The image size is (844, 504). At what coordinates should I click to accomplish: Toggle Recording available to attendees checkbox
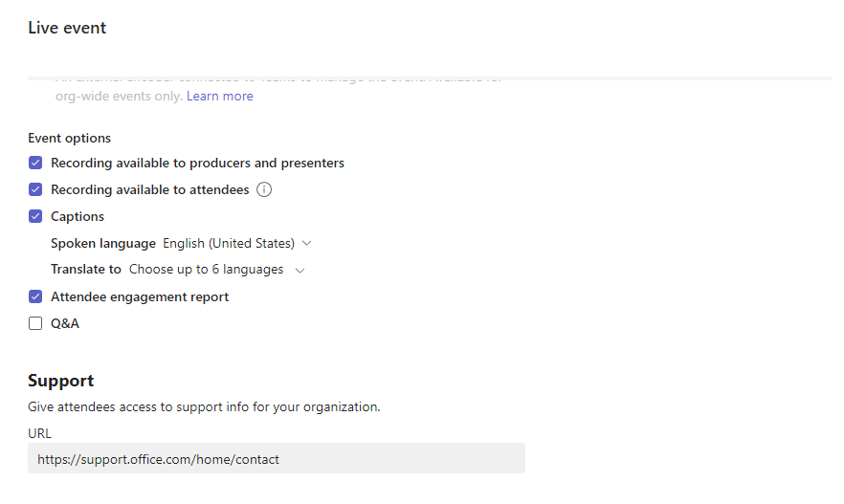[x=35, y=189]
